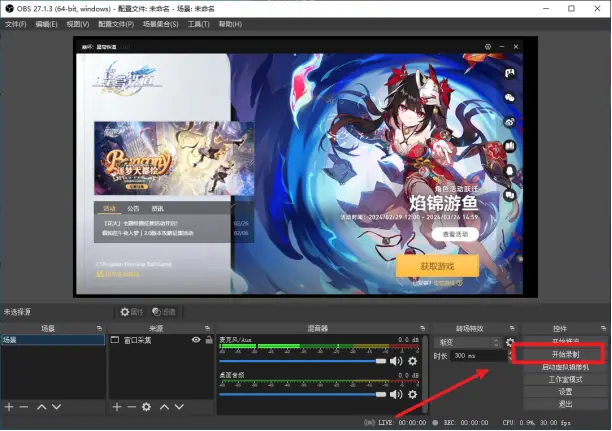Viewport: 612px width, 431px height.
Task: Add a new scene with plus icon
Action: pyautogui.click(x=9, y=407)
